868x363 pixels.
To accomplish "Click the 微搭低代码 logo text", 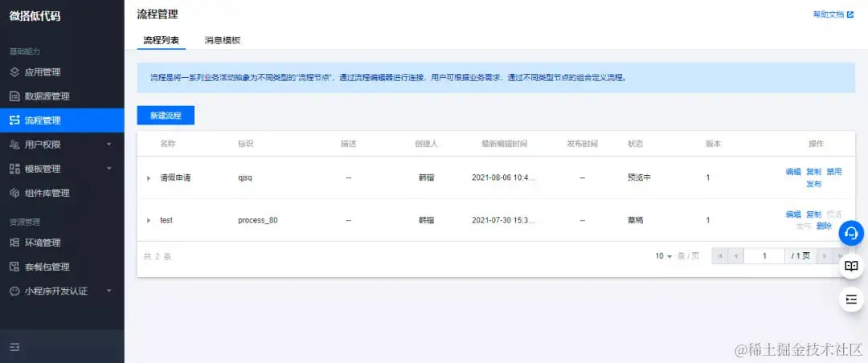I will 35,16.
